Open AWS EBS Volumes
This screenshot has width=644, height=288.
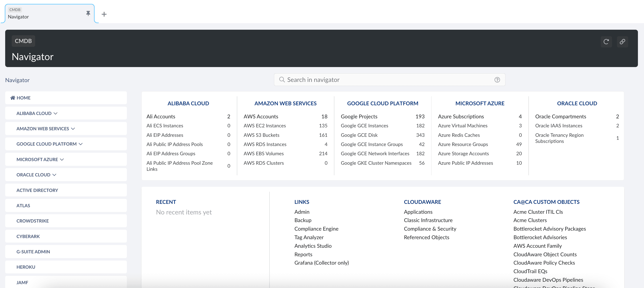click(x=264, y=153)
